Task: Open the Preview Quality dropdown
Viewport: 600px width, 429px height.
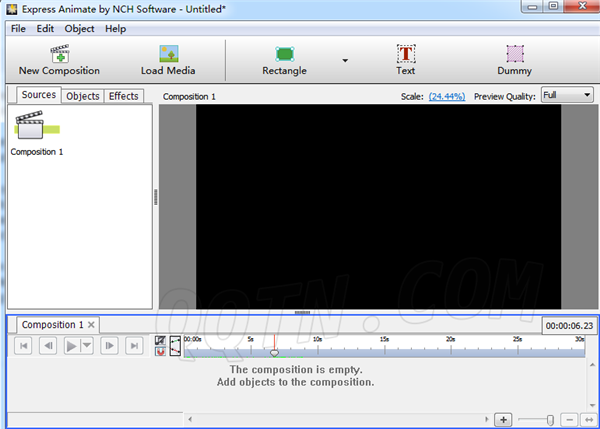Action: 567,95
